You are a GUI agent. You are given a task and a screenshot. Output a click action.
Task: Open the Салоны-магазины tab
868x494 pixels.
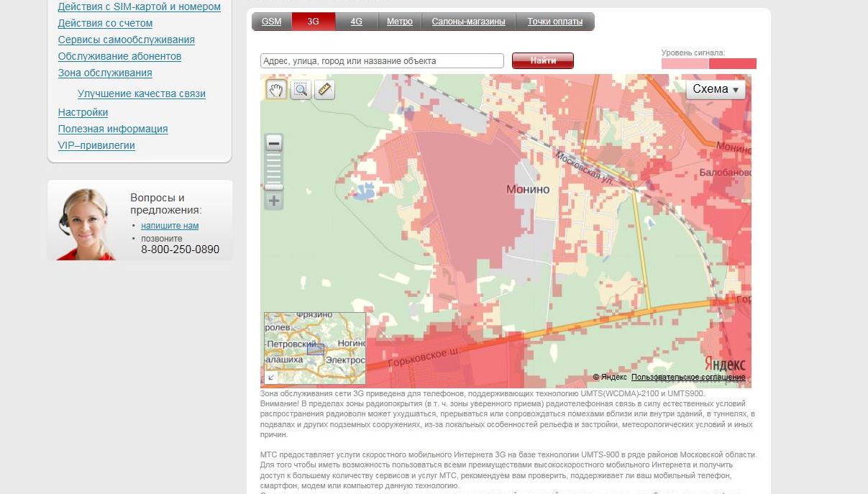click(469, 22)
